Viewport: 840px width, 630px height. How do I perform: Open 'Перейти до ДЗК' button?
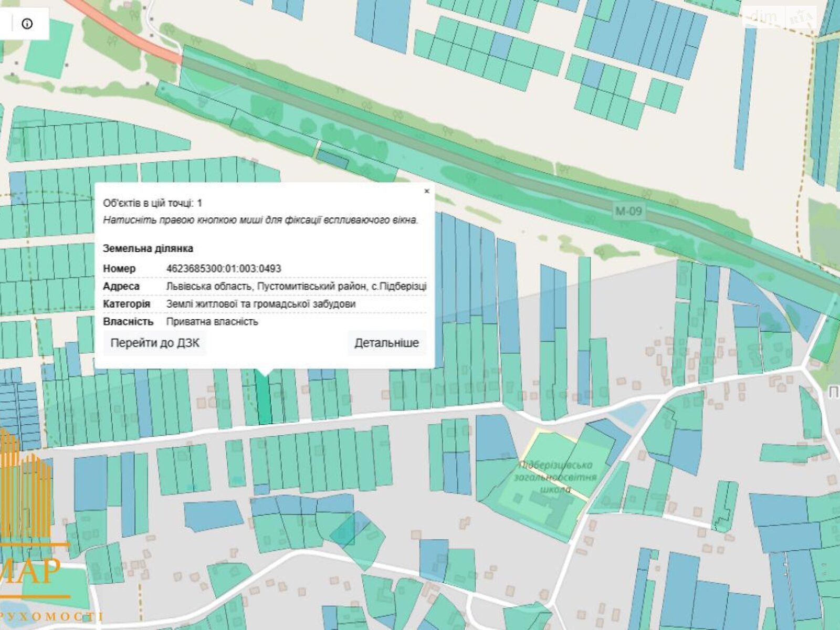(155, 343)
